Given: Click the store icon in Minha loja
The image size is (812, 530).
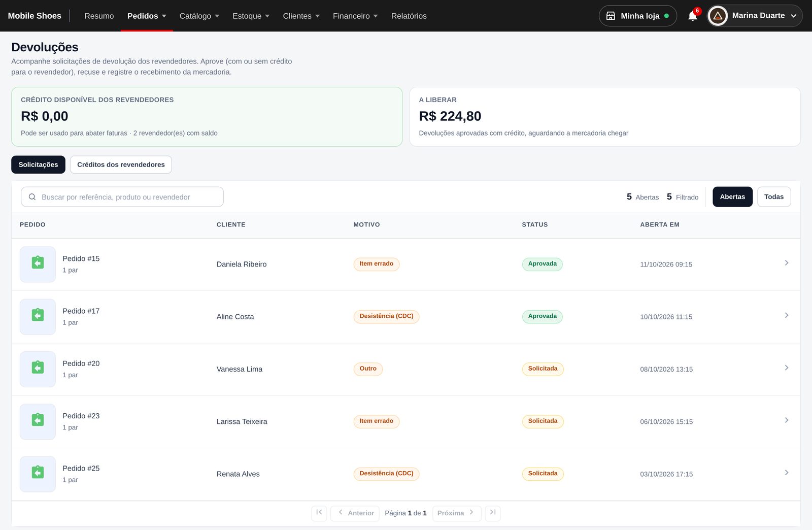Looking at the screenshot, I should point(611,16).
